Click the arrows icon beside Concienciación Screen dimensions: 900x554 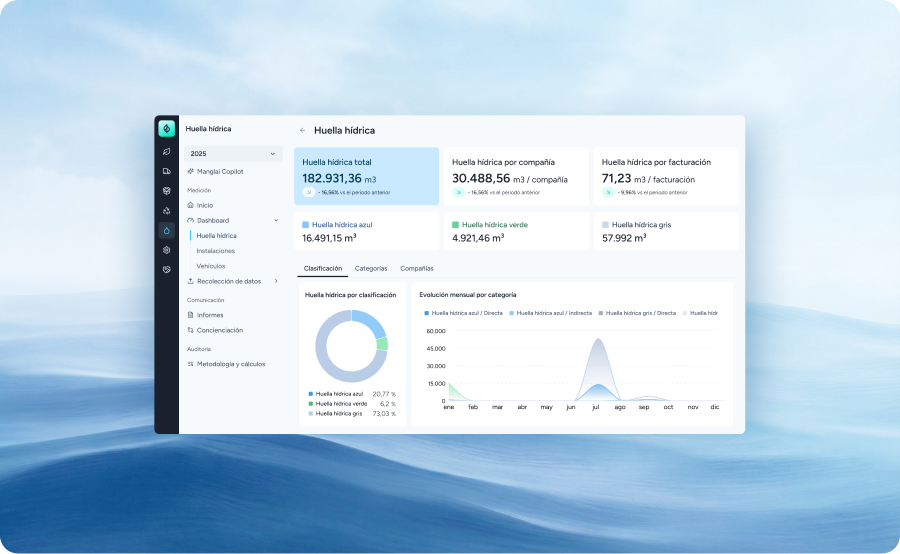click(x=191, y=330)
